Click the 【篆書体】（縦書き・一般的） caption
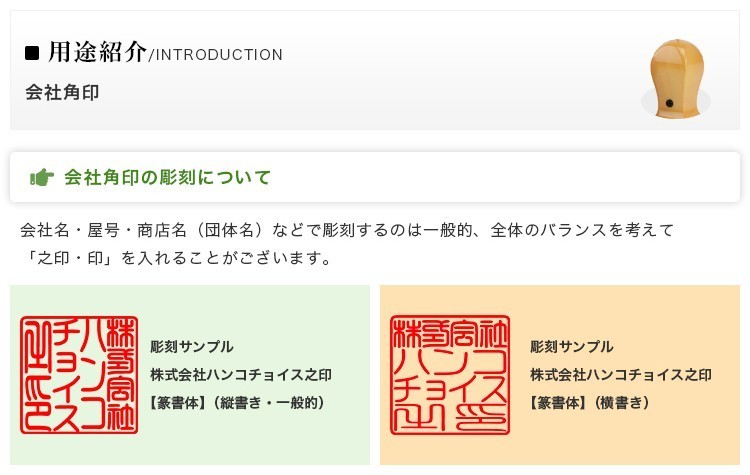 pyautogui.click(x=237, y=403)
